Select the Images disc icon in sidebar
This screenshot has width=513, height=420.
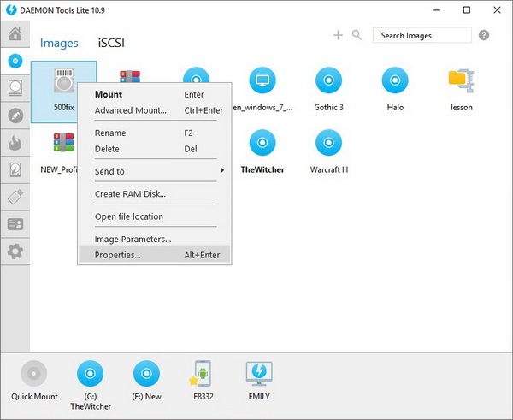[15, 61]
